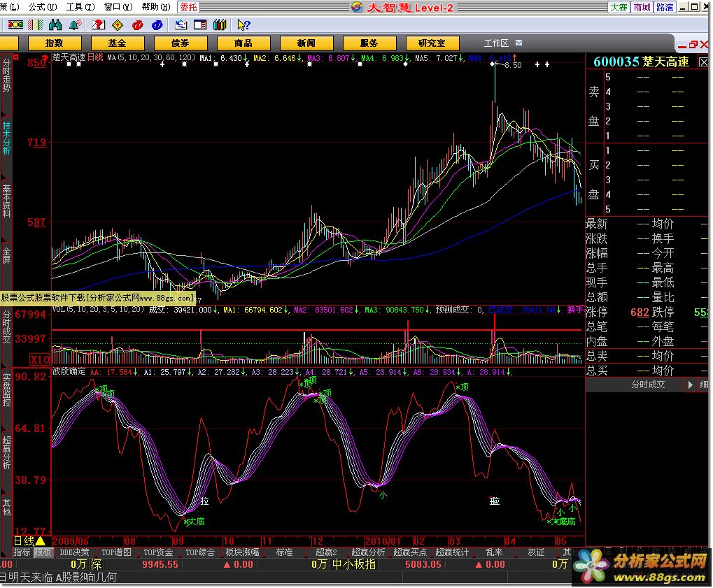Viewport: 713px width, 588px height.
Task: Switch to the 模板 bottom tab
Action: [x=43, y=552]
